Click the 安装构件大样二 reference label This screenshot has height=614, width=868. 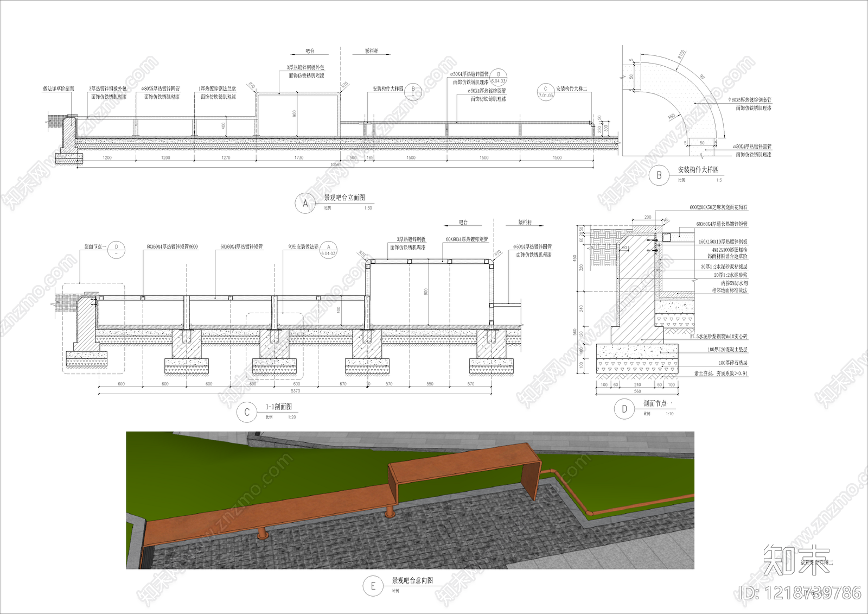tap(572, 88)
